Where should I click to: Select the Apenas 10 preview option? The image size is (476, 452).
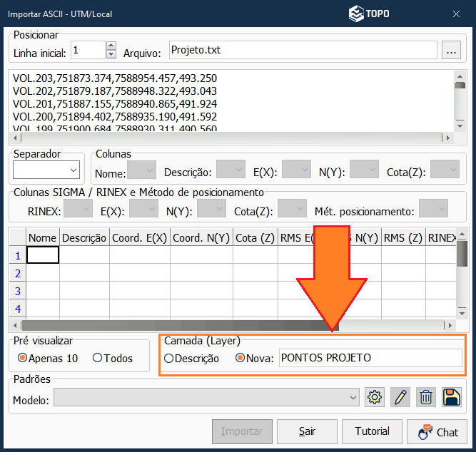tap(22, 358)
